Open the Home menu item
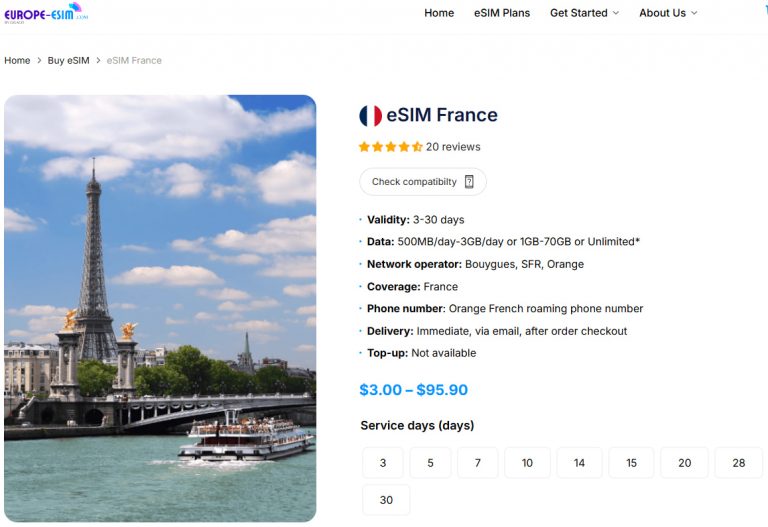The image size is (768, 527). [x=439, y=13]
